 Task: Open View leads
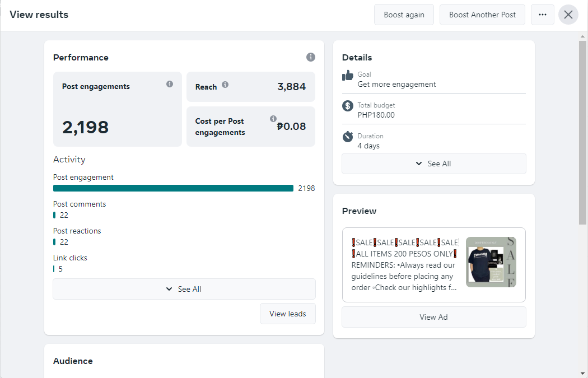point(288,314)
